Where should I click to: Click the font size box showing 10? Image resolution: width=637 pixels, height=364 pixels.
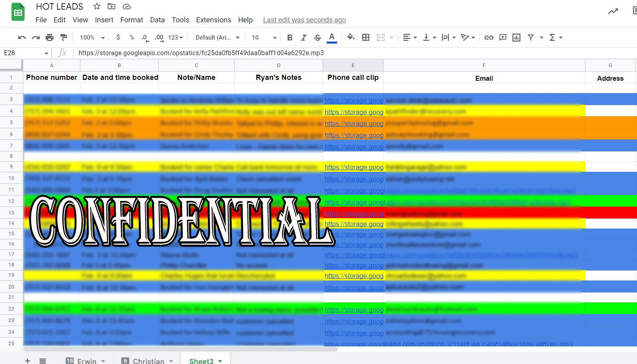[256, 38]
